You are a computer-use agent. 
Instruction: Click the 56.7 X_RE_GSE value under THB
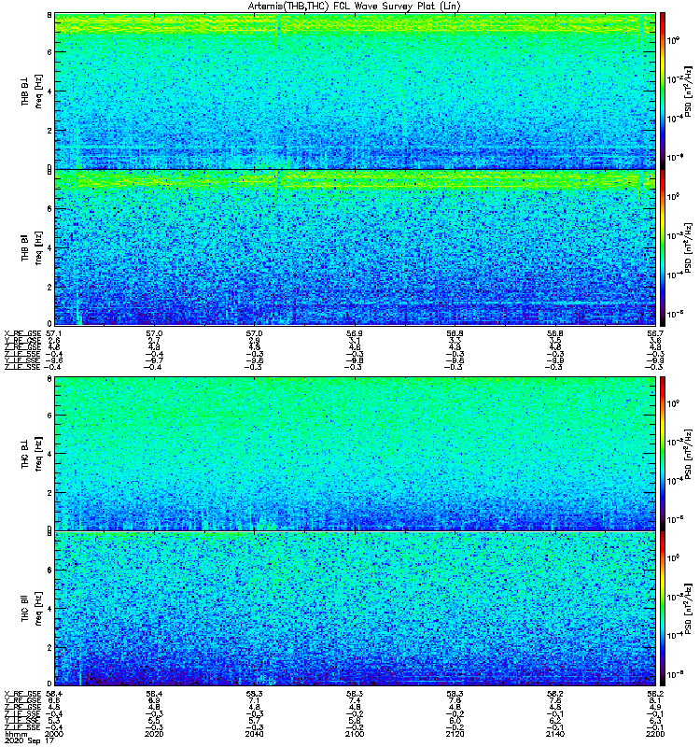655,333
